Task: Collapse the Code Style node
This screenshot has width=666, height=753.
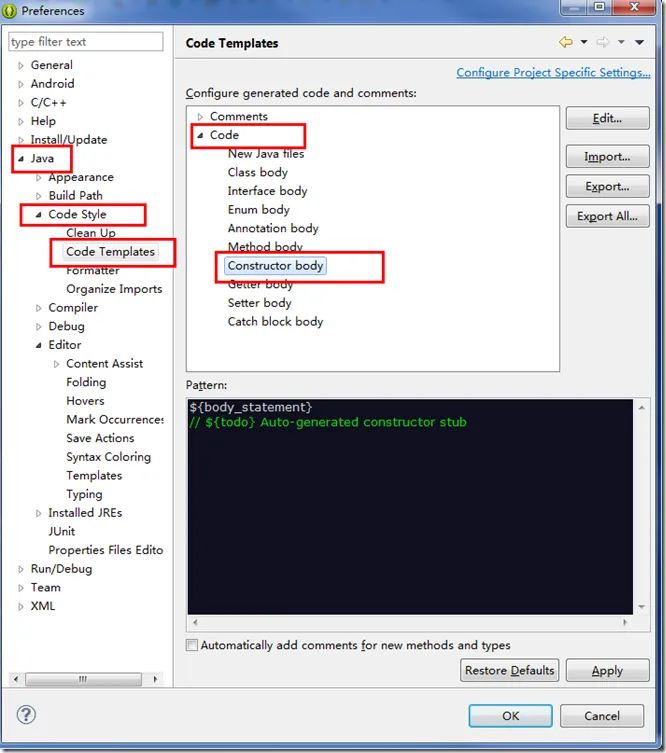Action: click(38, 215)
